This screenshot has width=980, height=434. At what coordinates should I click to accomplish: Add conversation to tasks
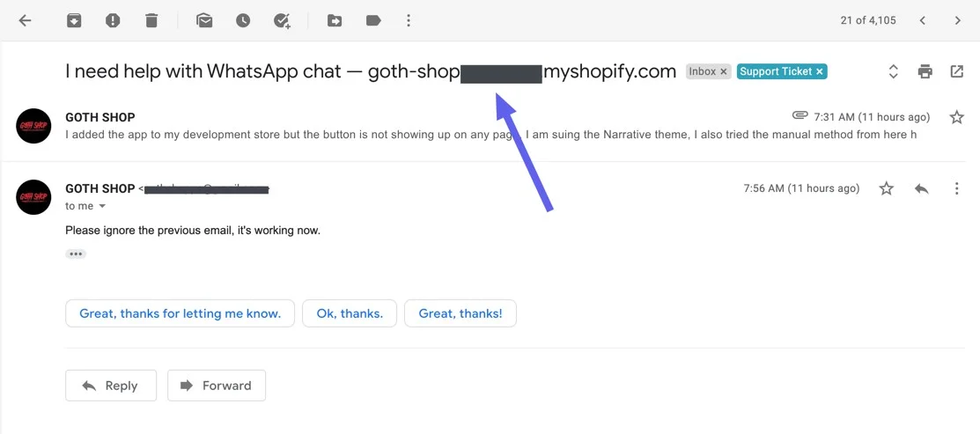tap(282, 20)
